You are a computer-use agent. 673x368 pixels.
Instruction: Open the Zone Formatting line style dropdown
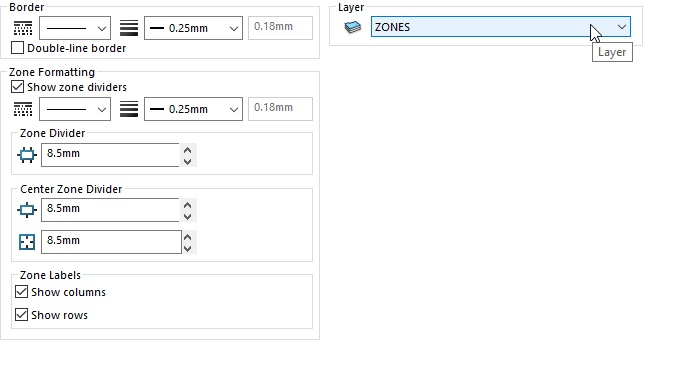pyautogui.click(x=75, y=109)
